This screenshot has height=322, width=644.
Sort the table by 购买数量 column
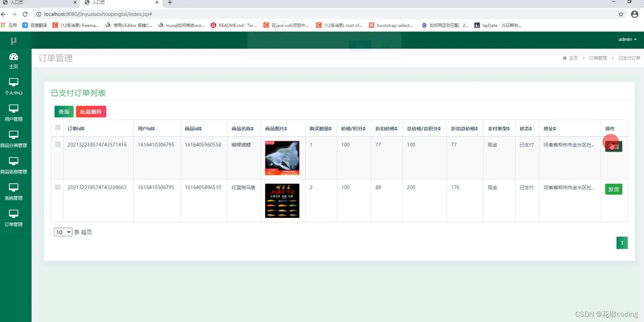coord(321,129)
